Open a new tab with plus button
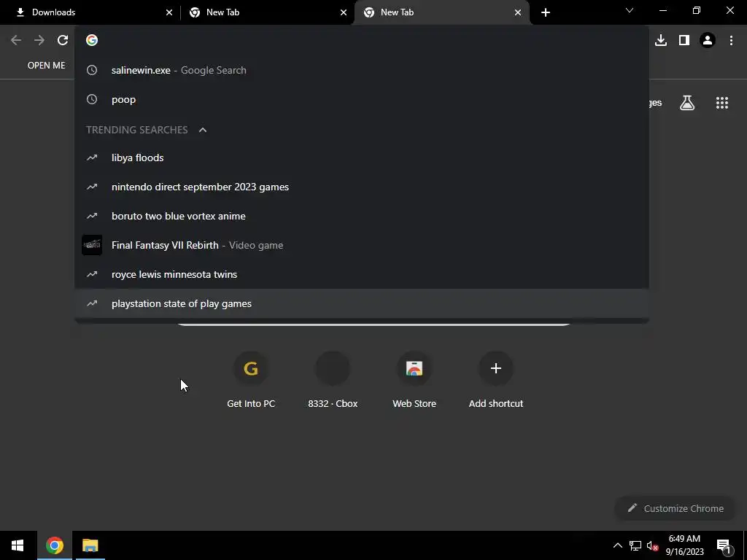The width and height of the screenshot is (747, 560). pos(546,12)
